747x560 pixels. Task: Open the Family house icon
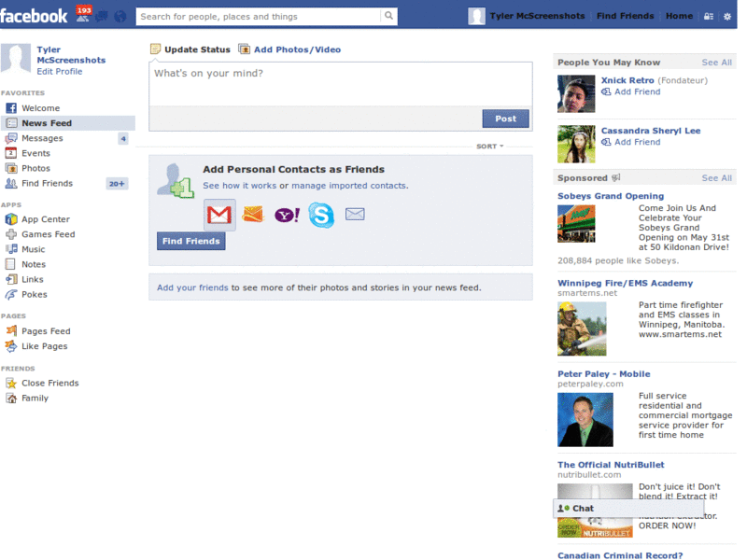[11, 399]
